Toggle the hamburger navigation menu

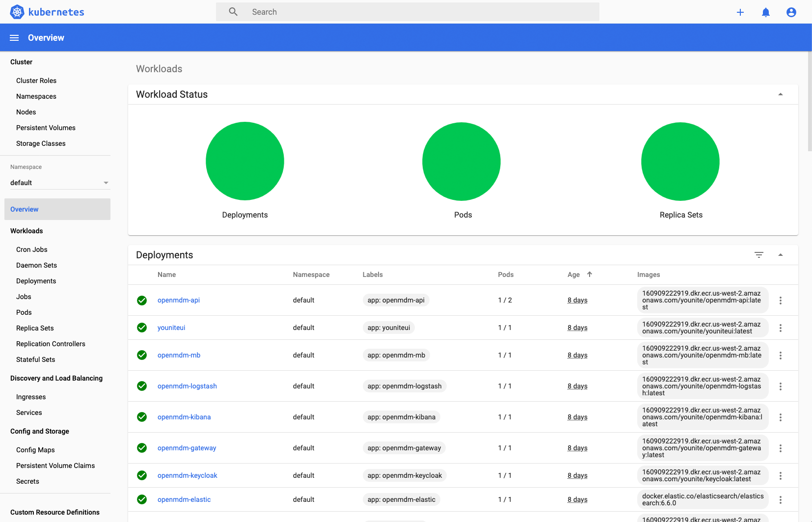click(14, 38)
